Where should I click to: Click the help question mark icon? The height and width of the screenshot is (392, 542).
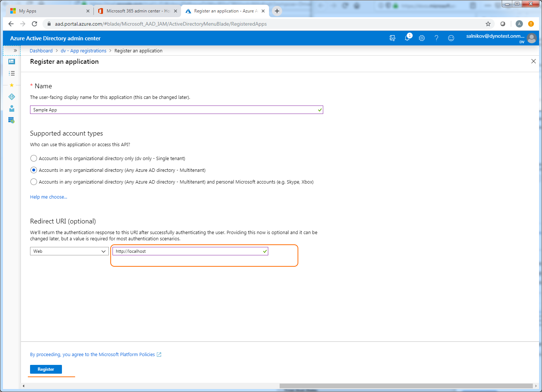point(436,38)
